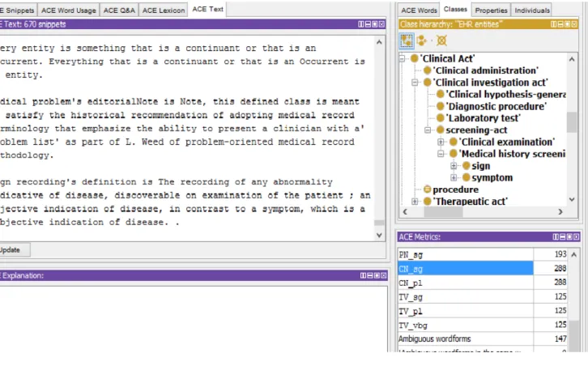Click the ACE Text scrollbar up arrow

(x=379, y=42)
